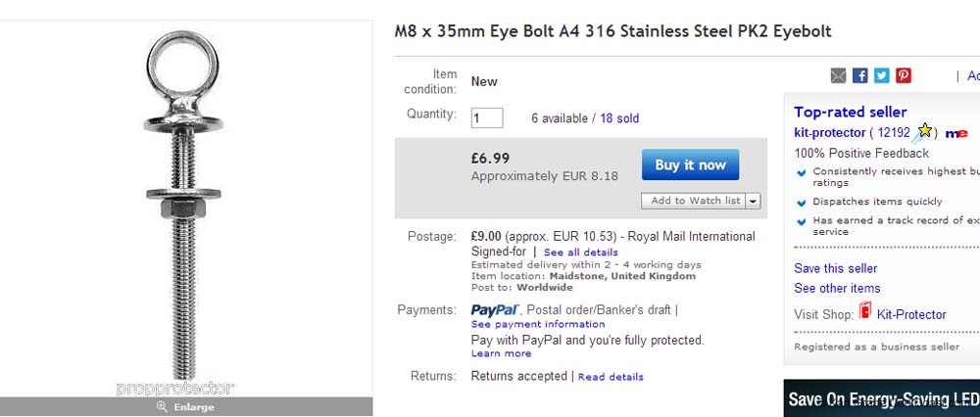Click the seller's shooting star feedback icon
Image resolution: width=980 pixels, height=417 pixels.
(923, 132)
